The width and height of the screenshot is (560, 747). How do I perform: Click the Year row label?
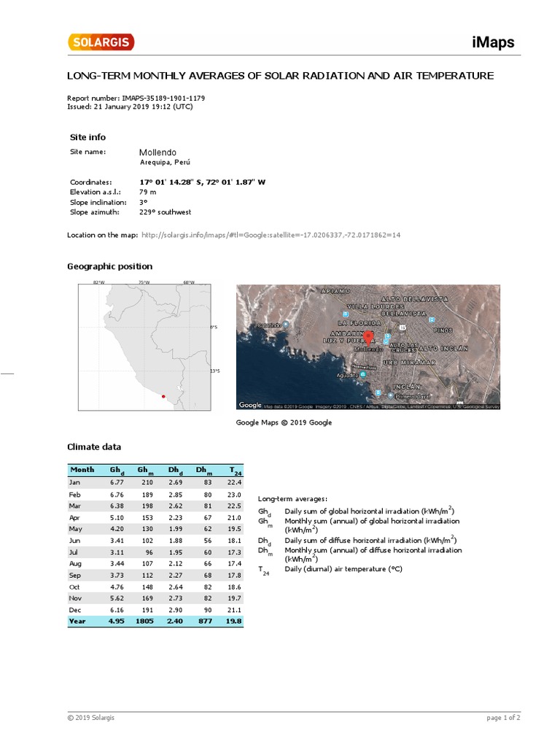click(77, 622)
